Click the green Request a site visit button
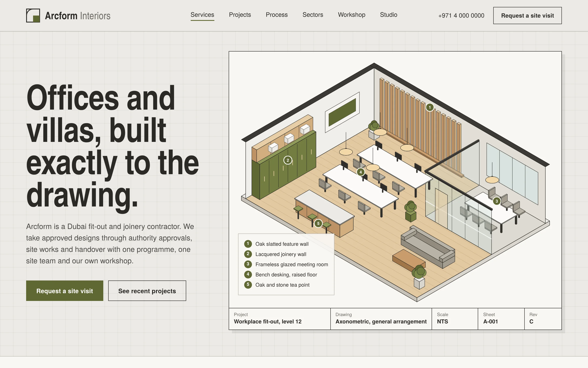This screenshot has width=588, height=368. tap(65, 291)
